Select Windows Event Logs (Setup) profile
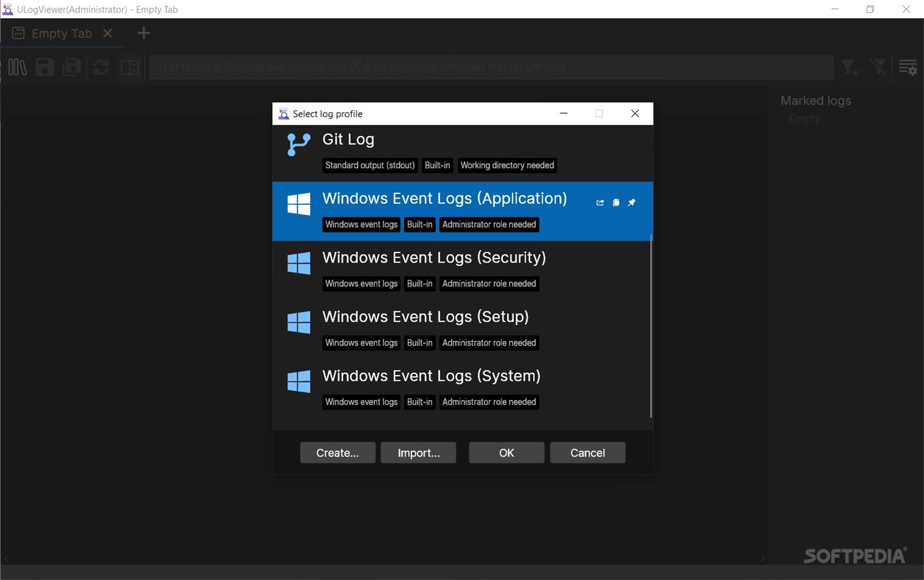The height and width of the screenshot is (580, 924). [x=463, y=330]
